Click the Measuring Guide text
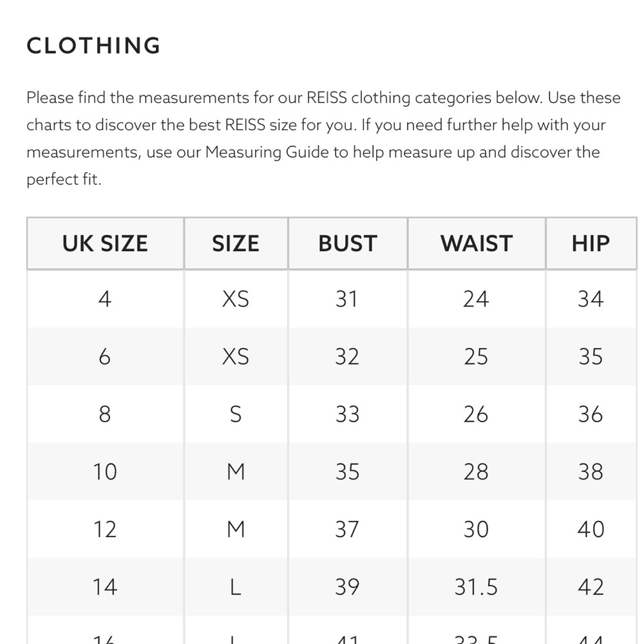The height and width of the screenshot is (644, 644). (267, 153)
